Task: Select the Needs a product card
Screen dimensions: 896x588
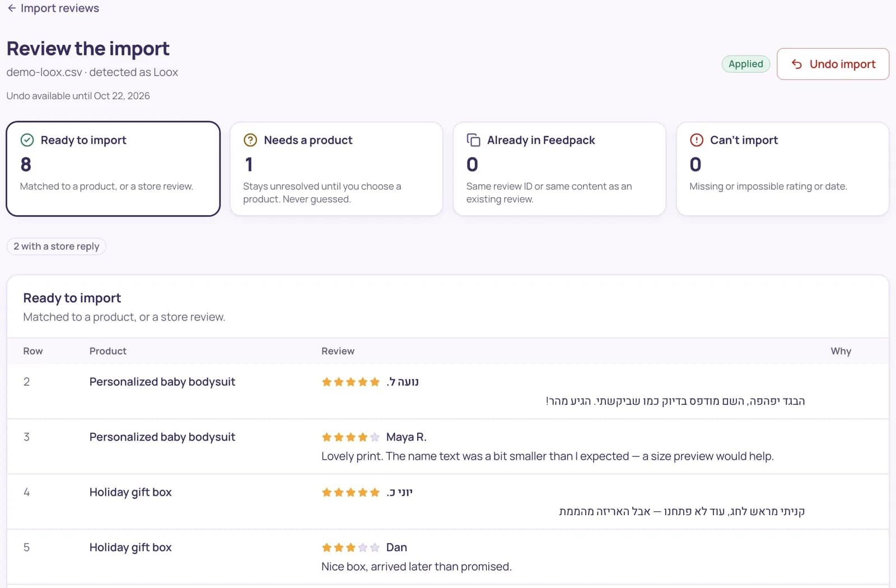Action: pyautogui.click(x=336, y=169)
